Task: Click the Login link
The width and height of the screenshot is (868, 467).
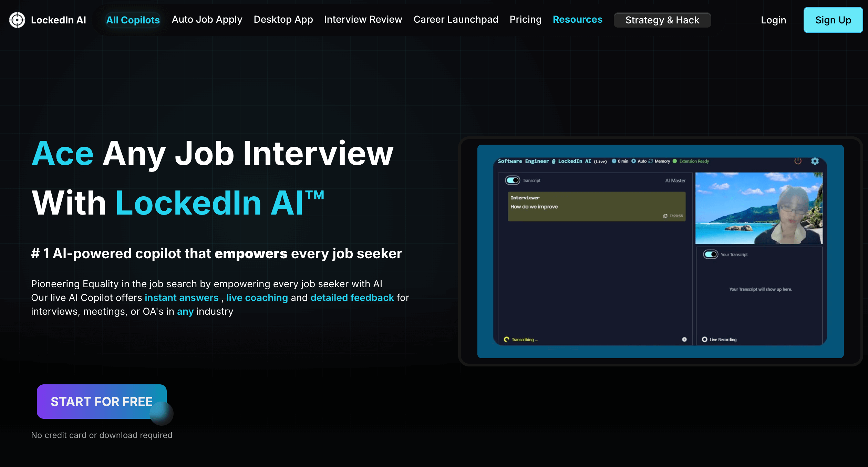Action: point(773,20)
